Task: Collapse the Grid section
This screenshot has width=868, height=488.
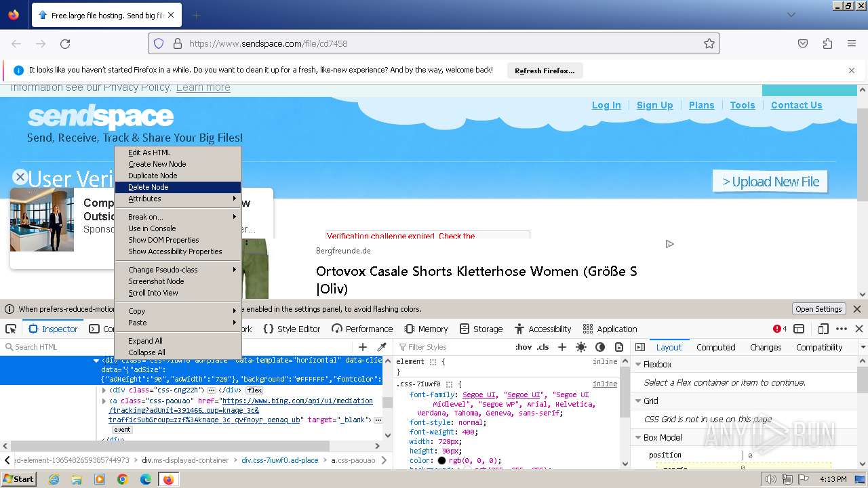Action: 637,401
